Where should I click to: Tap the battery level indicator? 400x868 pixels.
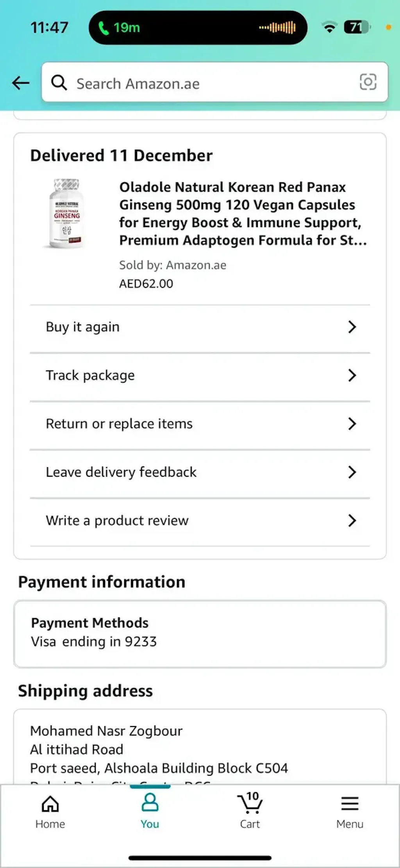coord(357,27)
